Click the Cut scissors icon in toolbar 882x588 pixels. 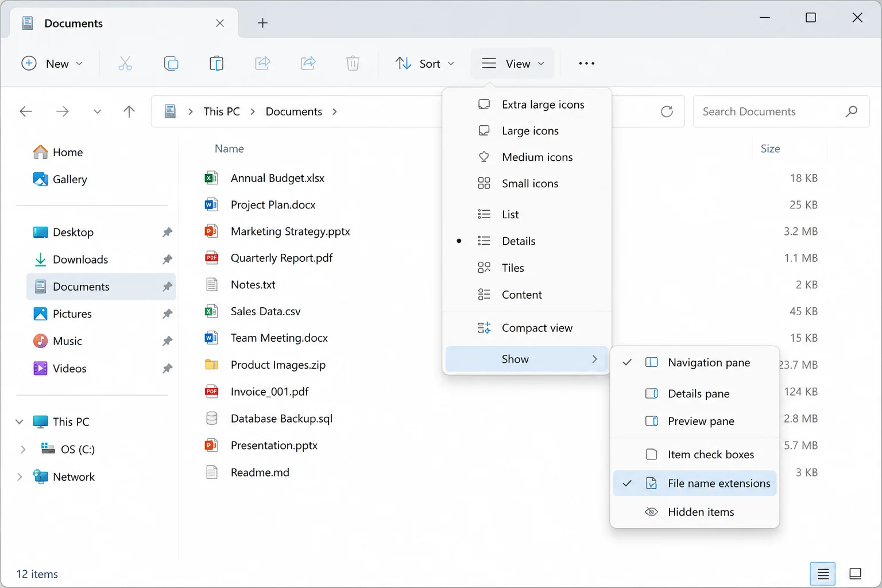point(125,63)
